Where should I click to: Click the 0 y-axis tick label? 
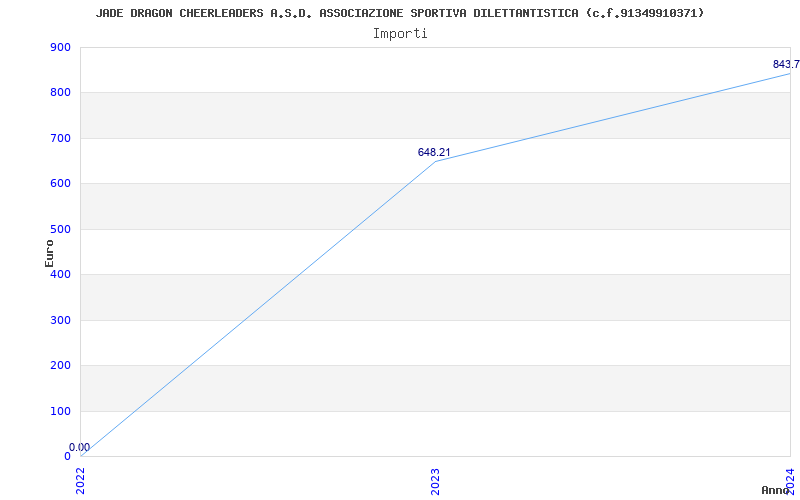tap(67, 457)
